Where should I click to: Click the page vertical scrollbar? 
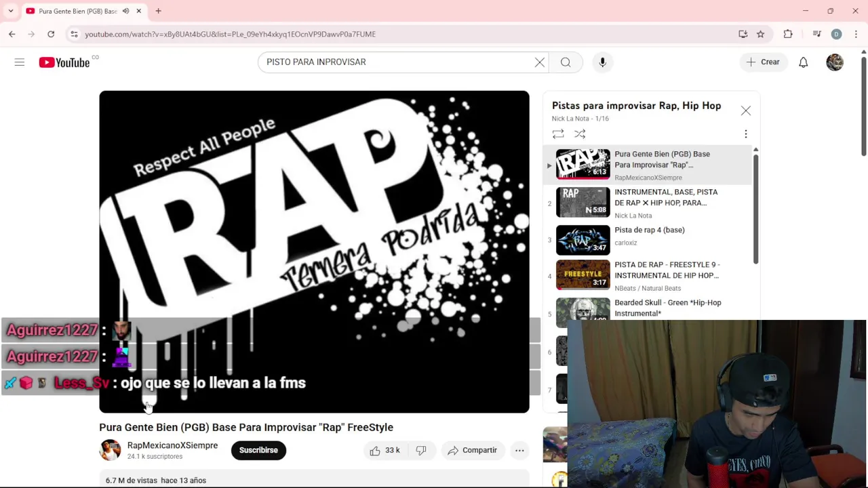(x=863, y=106)
